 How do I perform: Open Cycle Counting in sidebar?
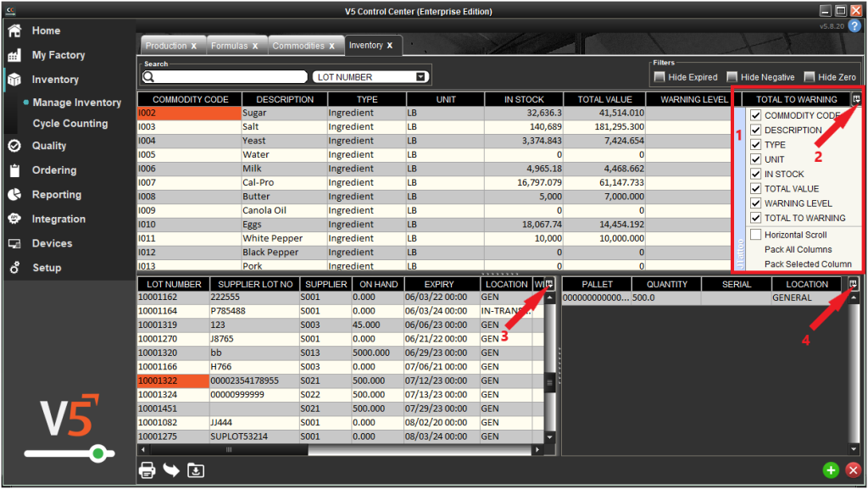(70, 124)
